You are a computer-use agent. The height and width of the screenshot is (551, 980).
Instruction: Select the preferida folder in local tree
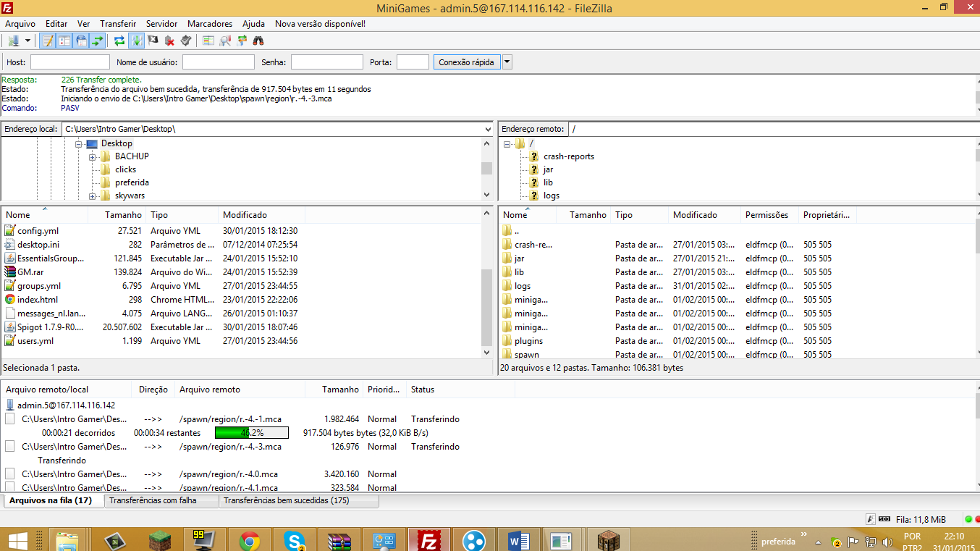pos(132,182)
